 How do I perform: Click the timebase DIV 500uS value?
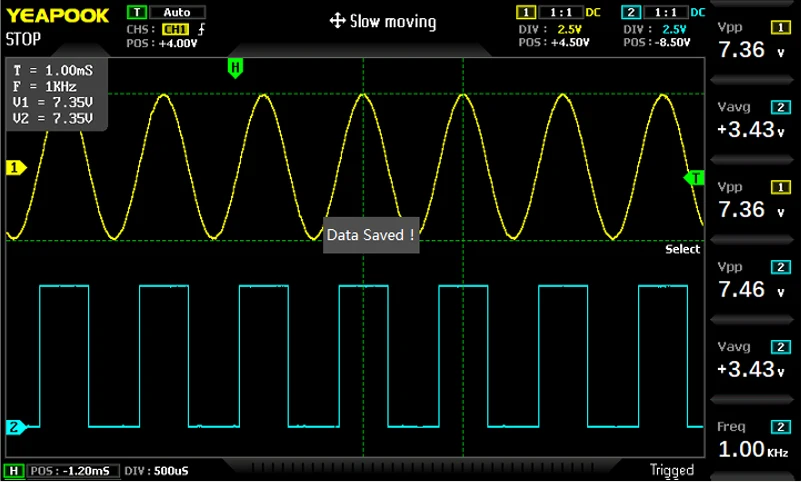(171, 471)
